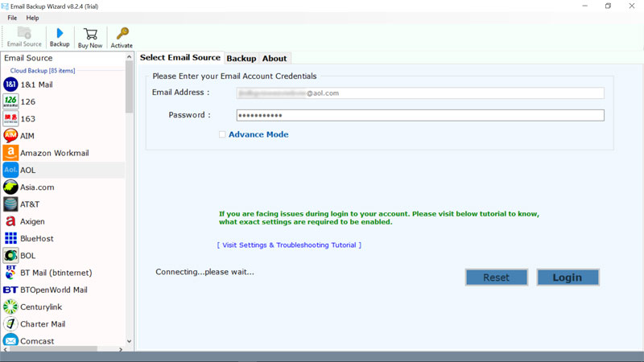Select the 1&1 Mail source icon
644x362 pixels.
(x=10, y=84)
